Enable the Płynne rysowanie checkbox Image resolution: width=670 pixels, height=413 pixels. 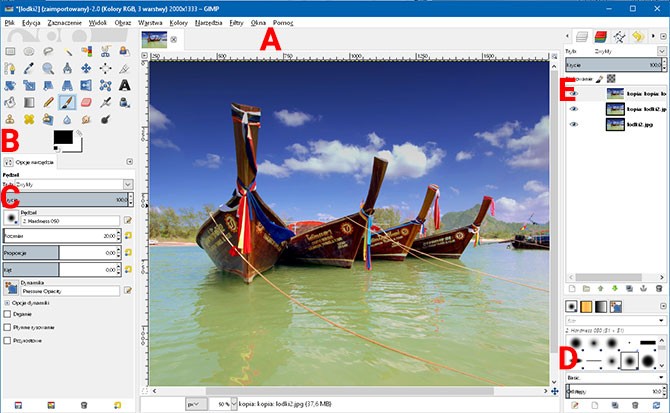7,327
